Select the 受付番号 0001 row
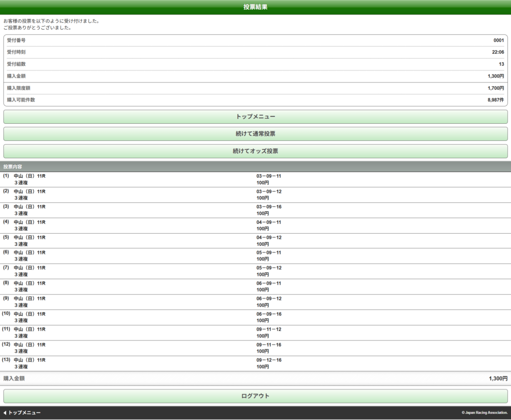511x420 pixels. [x=255, y=40]
